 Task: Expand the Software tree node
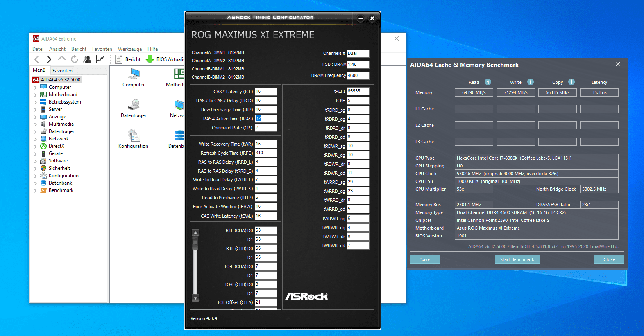[x=35, y=161]
